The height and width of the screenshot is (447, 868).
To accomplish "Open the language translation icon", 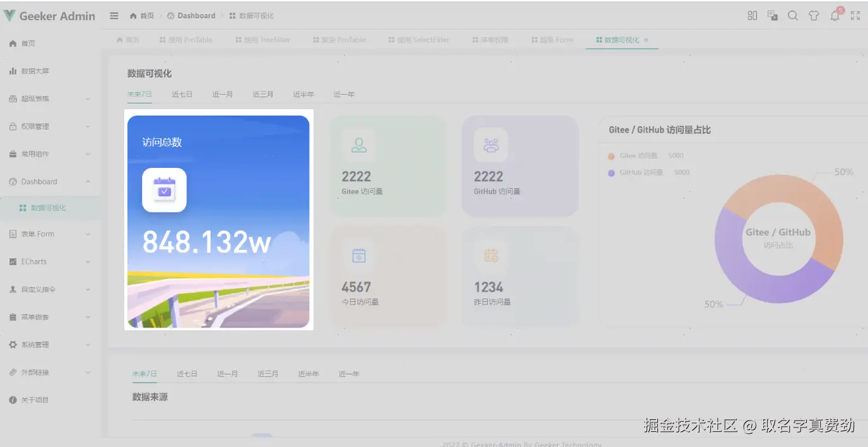I will click(772, 16).
